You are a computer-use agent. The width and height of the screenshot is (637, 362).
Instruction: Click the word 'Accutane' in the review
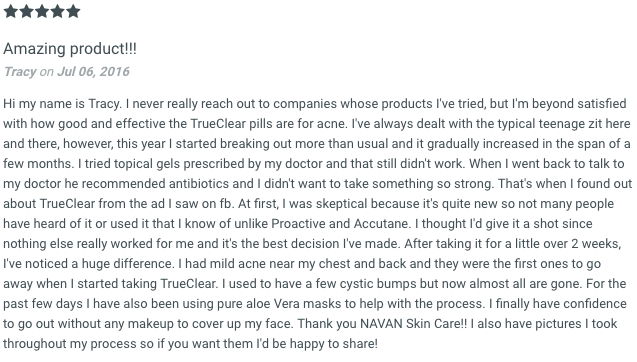381,223
